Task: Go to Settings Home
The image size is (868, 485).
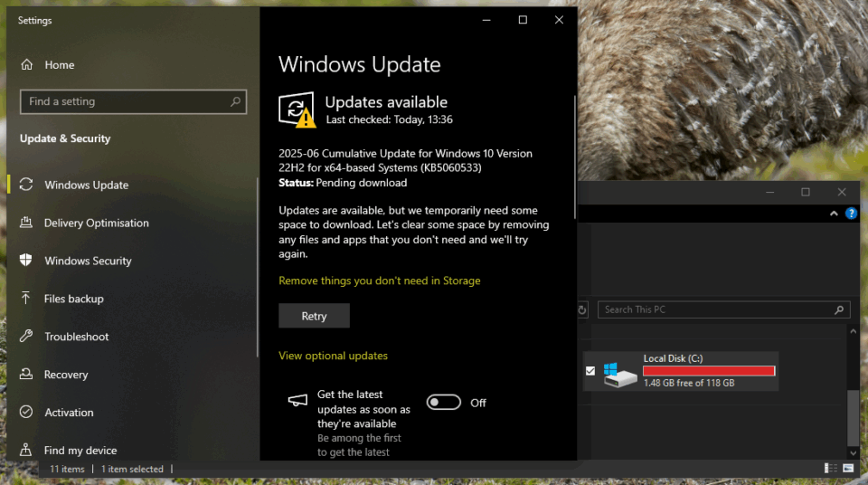Action: point(132,65)
